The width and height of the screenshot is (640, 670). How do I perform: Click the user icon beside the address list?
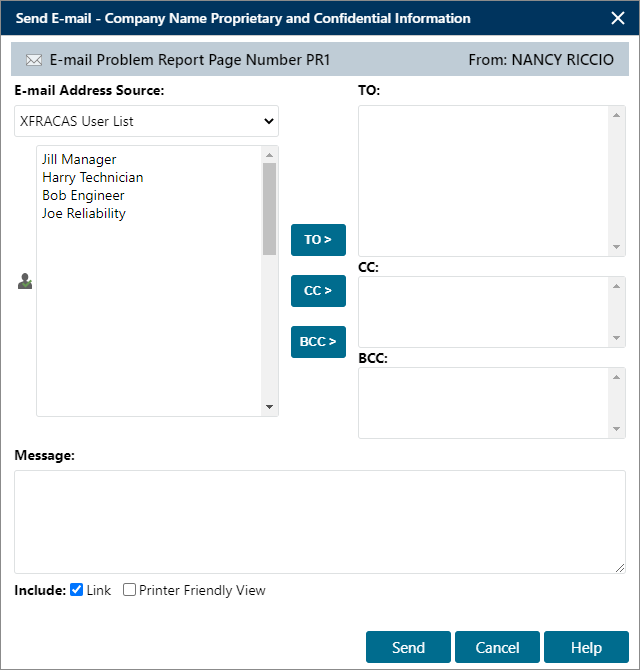[x=25, y=283]
